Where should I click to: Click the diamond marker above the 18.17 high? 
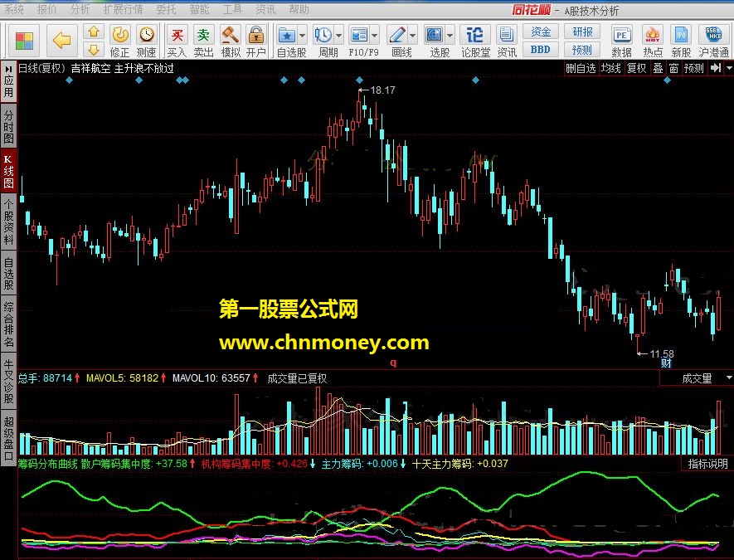359,80
